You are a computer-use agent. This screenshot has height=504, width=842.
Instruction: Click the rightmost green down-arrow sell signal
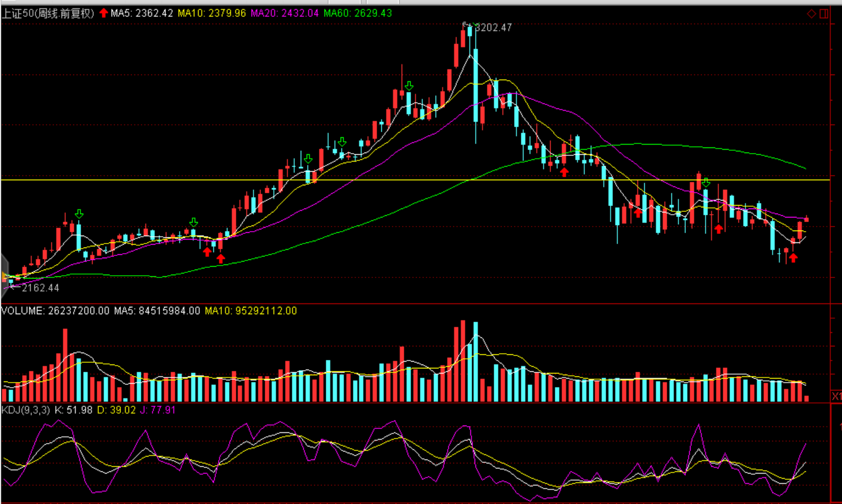pyautogui.click(x=706, y=183)
